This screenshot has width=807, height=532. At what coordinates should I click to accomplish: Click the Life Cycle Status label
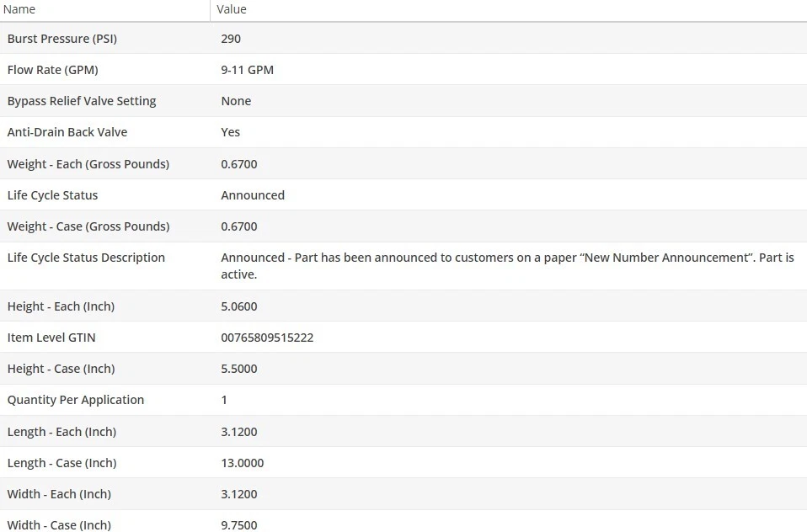(52, 195)
